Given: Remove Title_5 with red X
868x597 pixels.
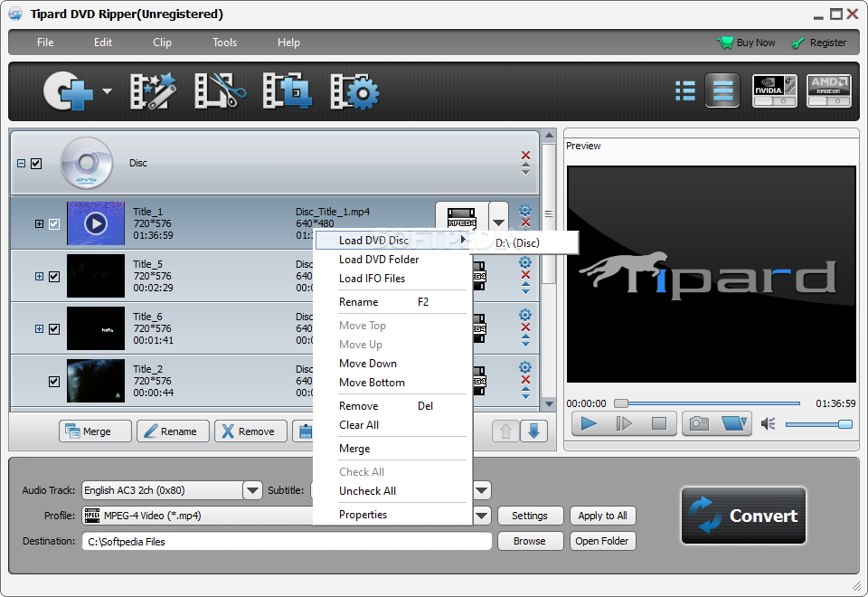Looking at the screenshot, I should [x=526, y=275].
